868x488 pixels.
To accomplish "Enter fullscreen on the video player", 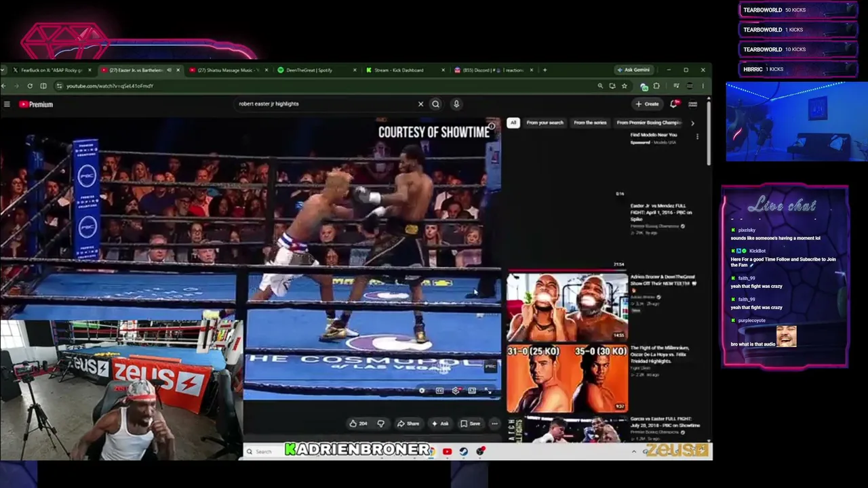I will [x=488, y=391].
